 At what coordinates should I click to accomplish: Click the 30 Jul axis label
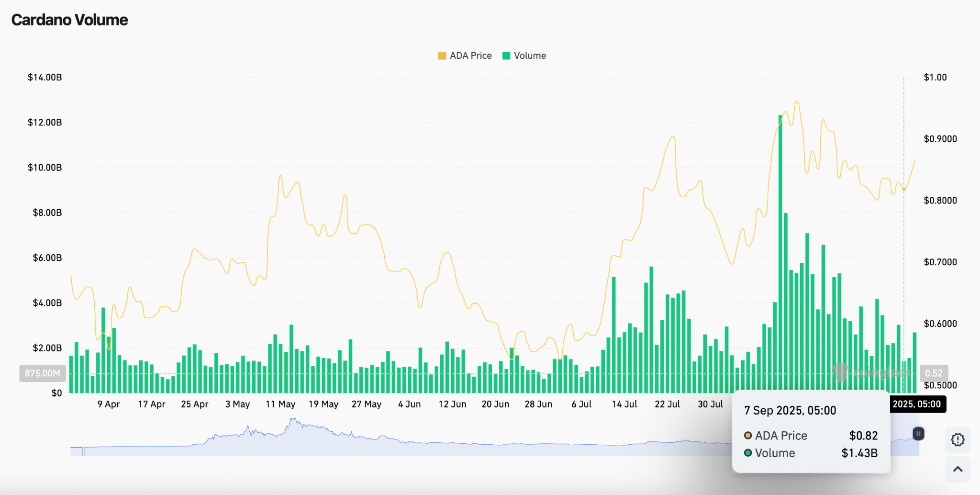click(711, 404)
